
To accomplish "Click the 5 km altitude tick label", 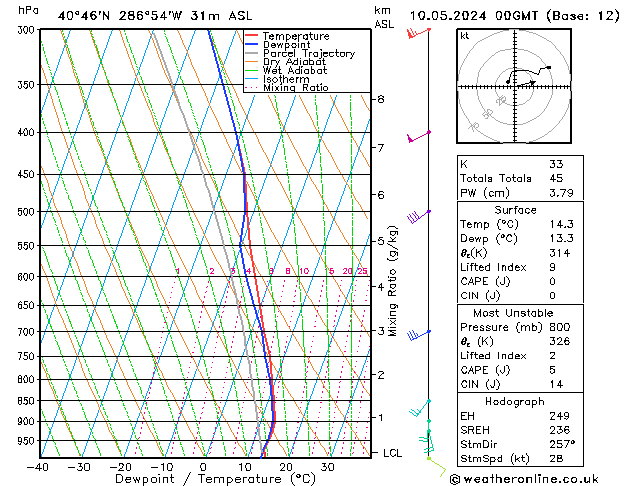I will (x=381, y=241).
